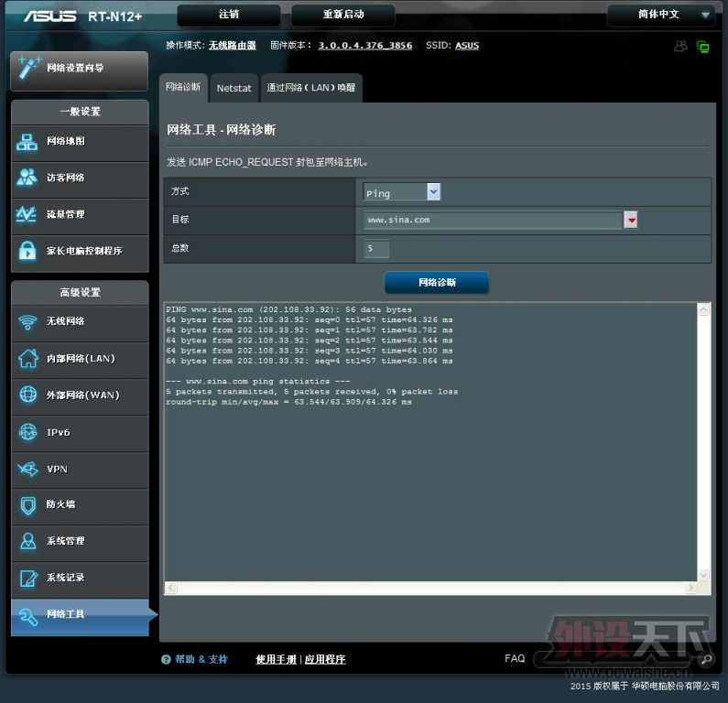Open the 方式 Ping method dropdown
The image size is (728, 703).
(x=402, y=192)
